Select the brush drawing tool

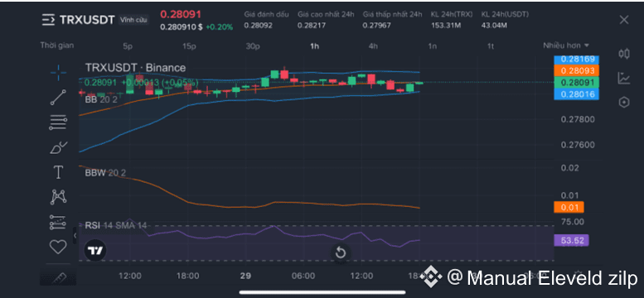click(x=58, y=147)
